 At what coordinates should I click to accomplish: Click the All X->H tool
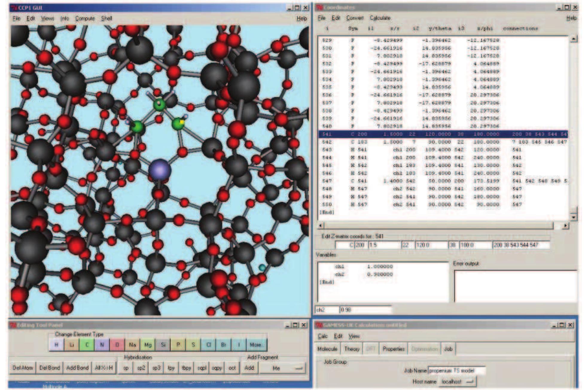(x=103, y=368)
